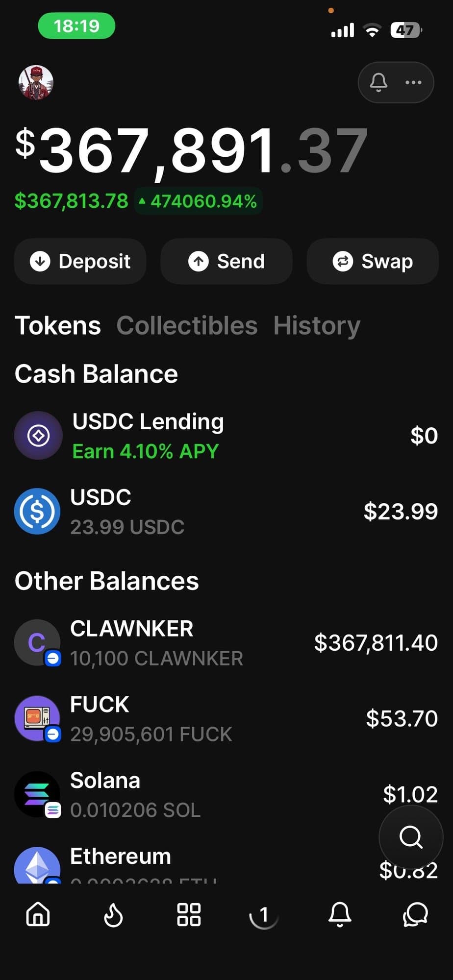Tap the FUCK token icon
Screen dimensions: 453x980
pyautogui.click(x=37, y=718)
